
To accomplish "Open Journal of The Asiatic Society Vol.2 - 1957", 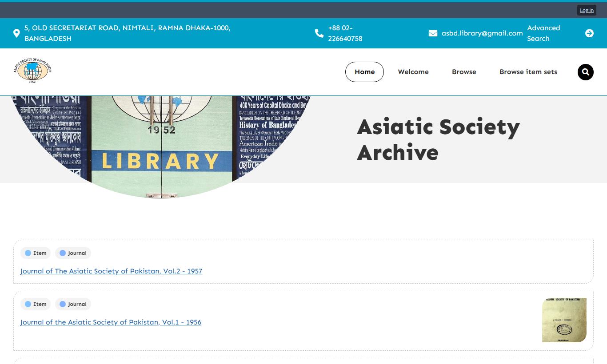I will click(112, 271).
